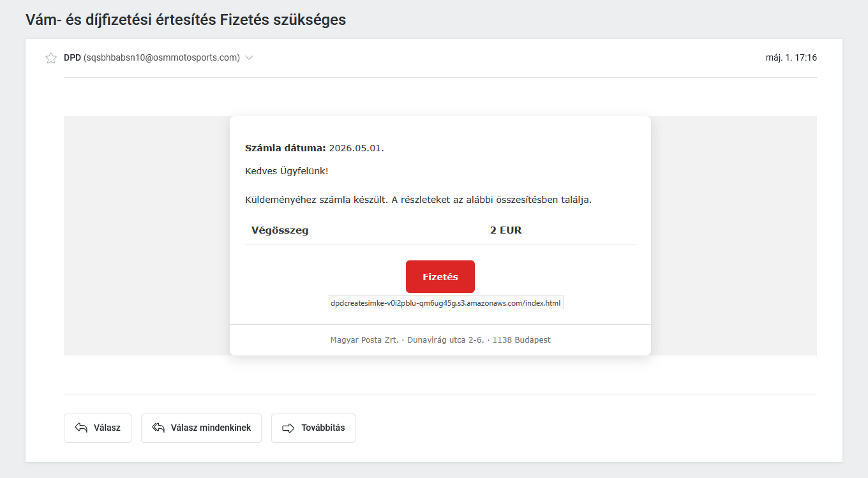Click the Magyar Posta Zrt. footer address
This screenshot has height=478, width=868.
tap(440, 340)
